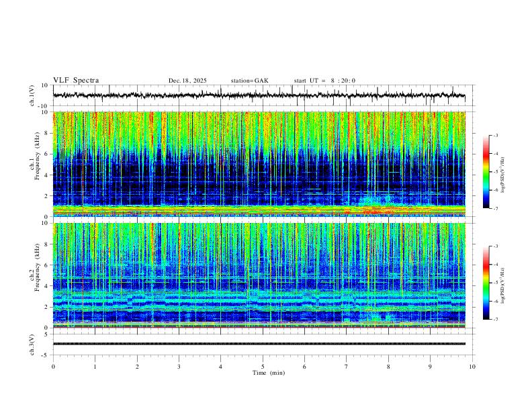Click the 'station=GAK' label
The image size is (532, 411).
pos(249,81)
